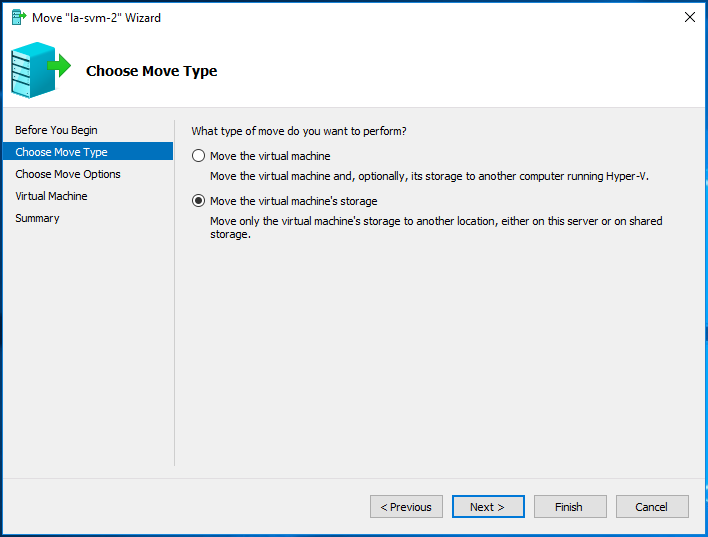Click the large server move icon
This screenshot has width=708, height=537.
click(x=41, y=70)
